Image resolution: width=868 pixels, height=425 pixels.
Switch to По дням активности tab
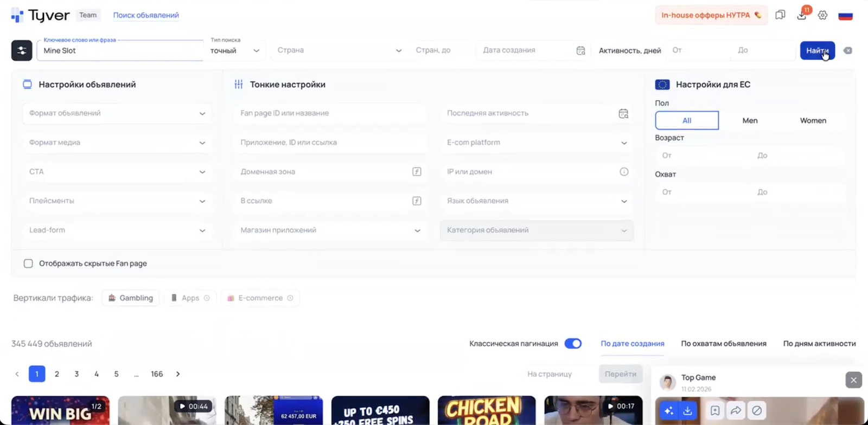point(819,344)
